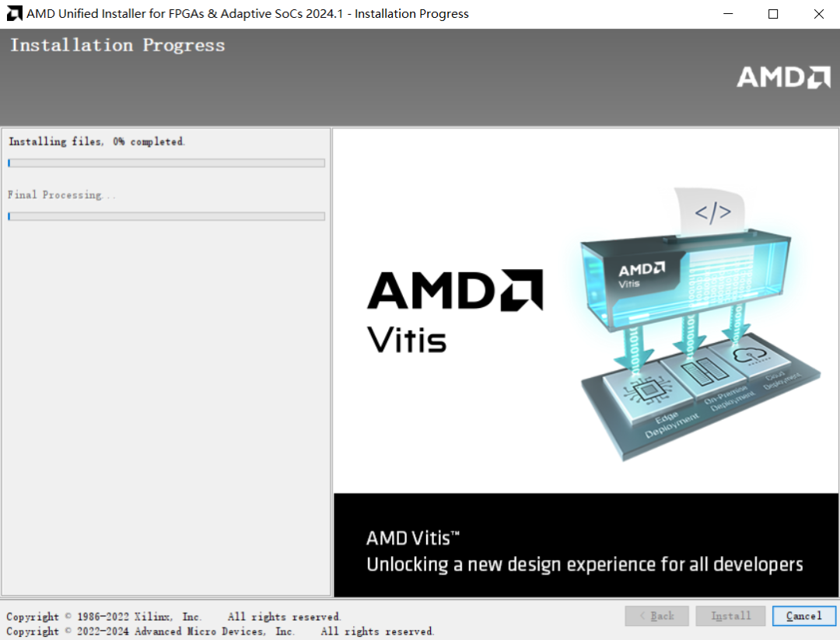
Task: Click the disabled Back button
Action: coord(656,615)
